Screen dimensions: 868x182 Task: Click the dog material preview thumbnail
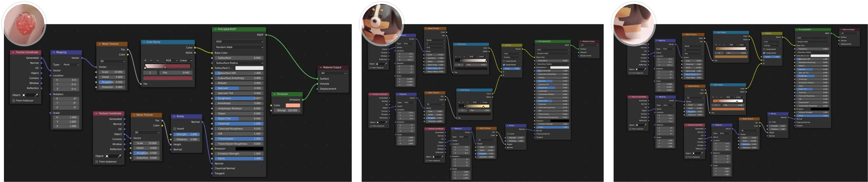click(382, 24)
